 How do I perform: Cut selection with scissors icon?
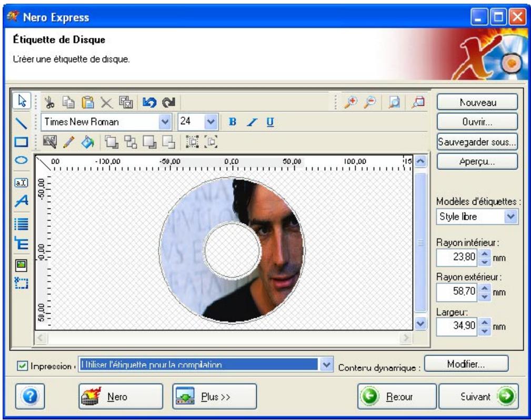(x=49, y=102)
